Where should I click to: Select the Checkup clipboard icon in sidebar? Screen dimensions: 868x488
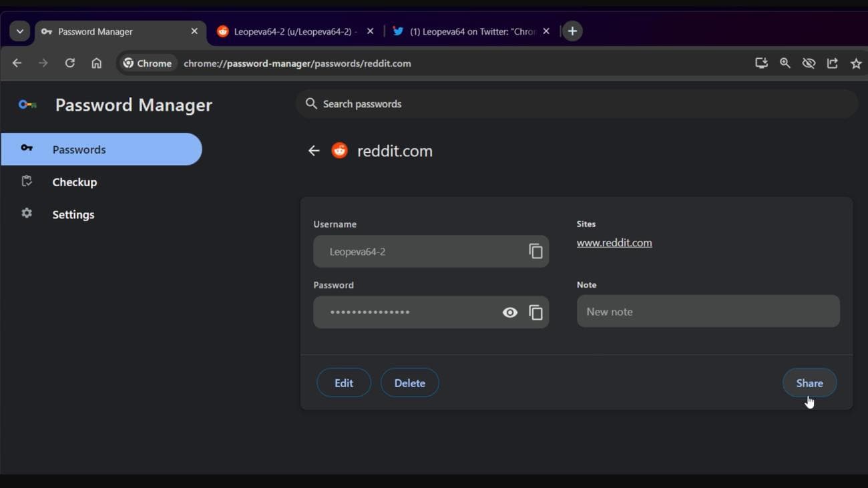[x=26, y=181]
